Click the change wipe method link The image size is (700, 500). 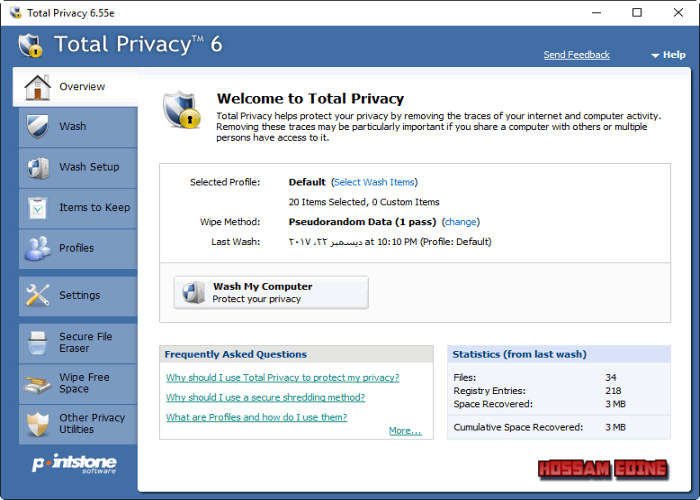point(461,222)
